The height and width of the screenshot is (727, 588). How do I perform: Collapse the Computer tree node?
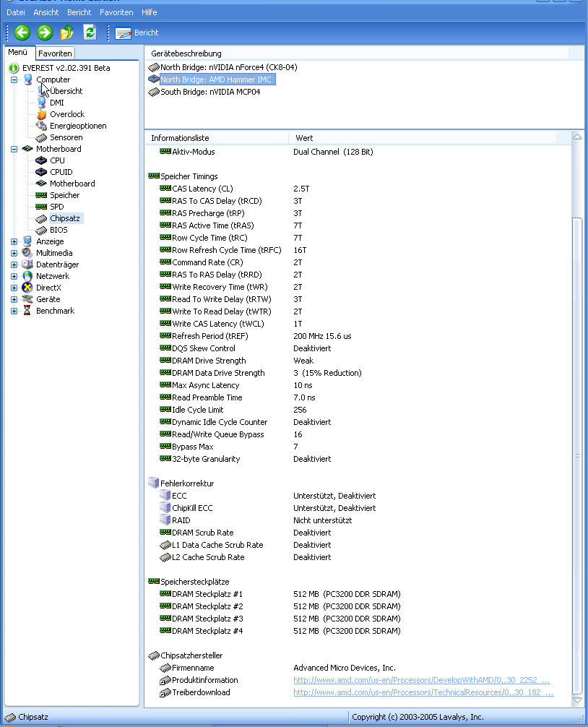(x=14, y=79)
